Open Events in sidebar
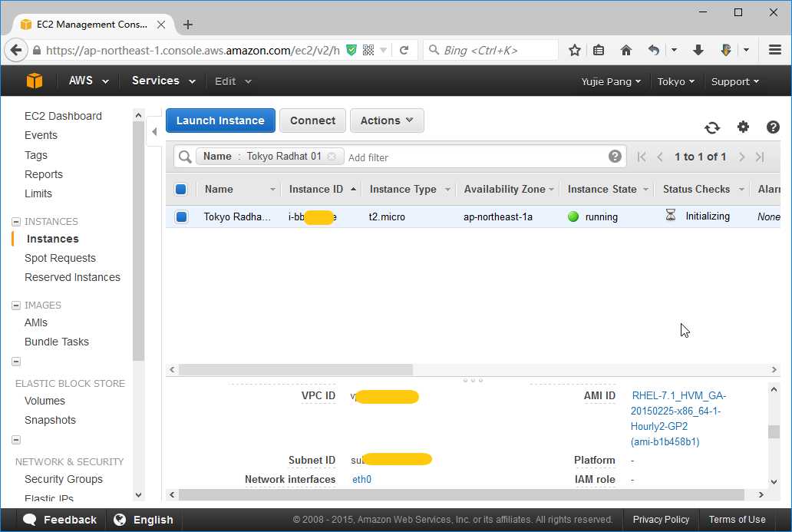This screenshot has height=532, width=792. click(41, 135)
